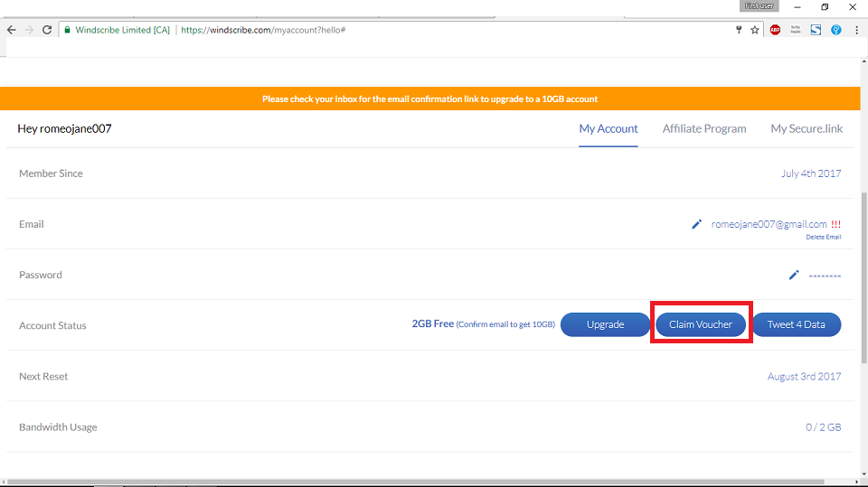This screenshot has height=487, width=868.
Task: Click the horizontal scrollbar at bottom
Action: pos(415,482)
